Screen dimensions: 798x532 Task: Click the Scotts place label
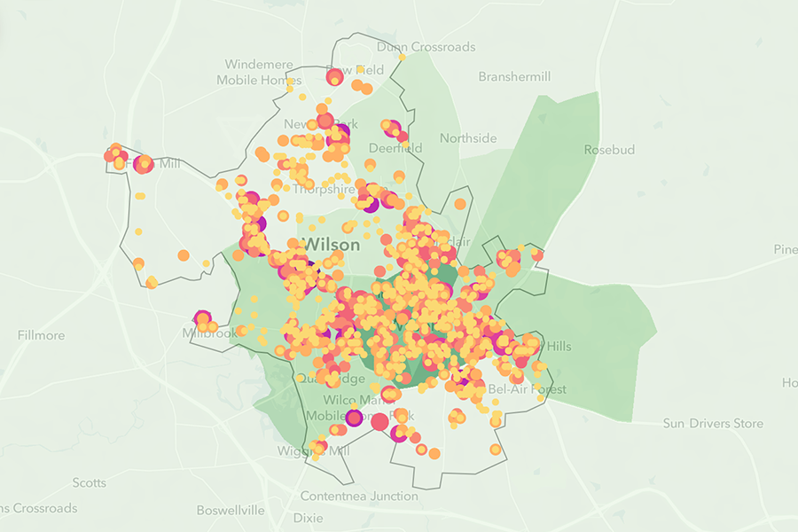89,483
